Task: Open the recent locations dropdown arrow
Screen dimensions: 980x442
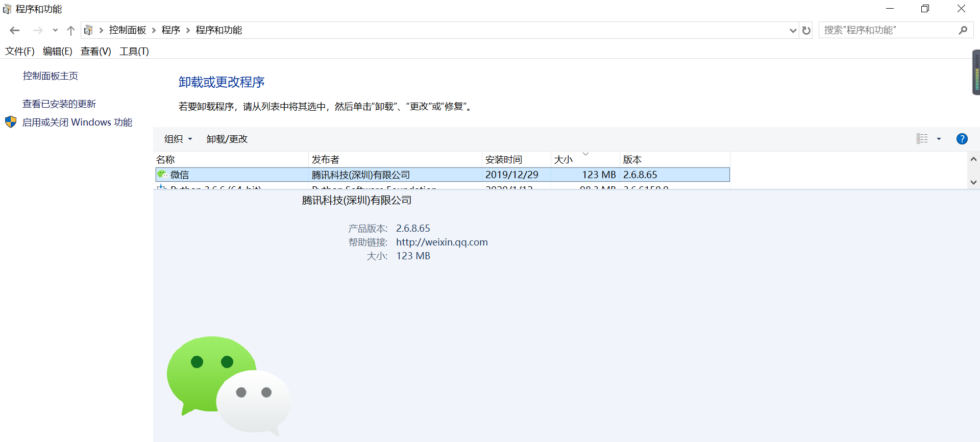Action: pos(55,31)
